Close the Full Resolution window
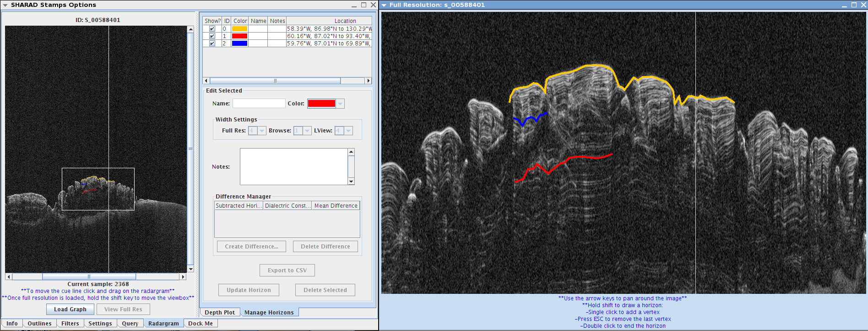 (863, 5)
